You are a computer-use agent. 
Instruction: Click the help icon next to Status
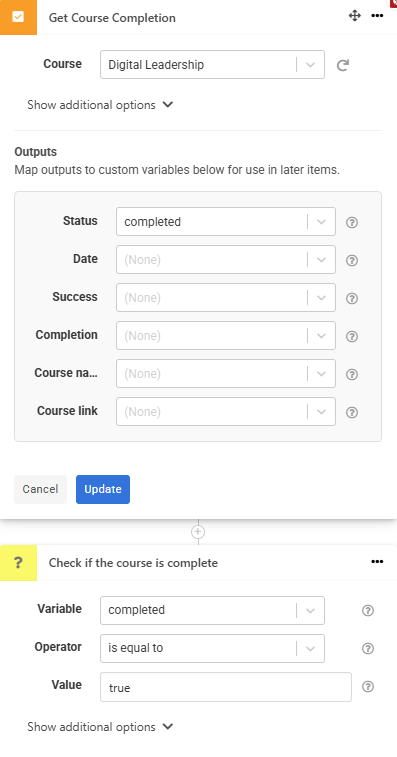(x=353, y=223)
